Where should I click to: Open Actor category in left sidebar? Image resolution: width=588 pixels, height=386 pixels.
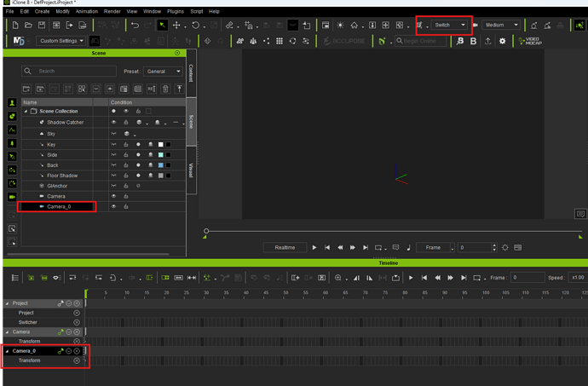12,103
